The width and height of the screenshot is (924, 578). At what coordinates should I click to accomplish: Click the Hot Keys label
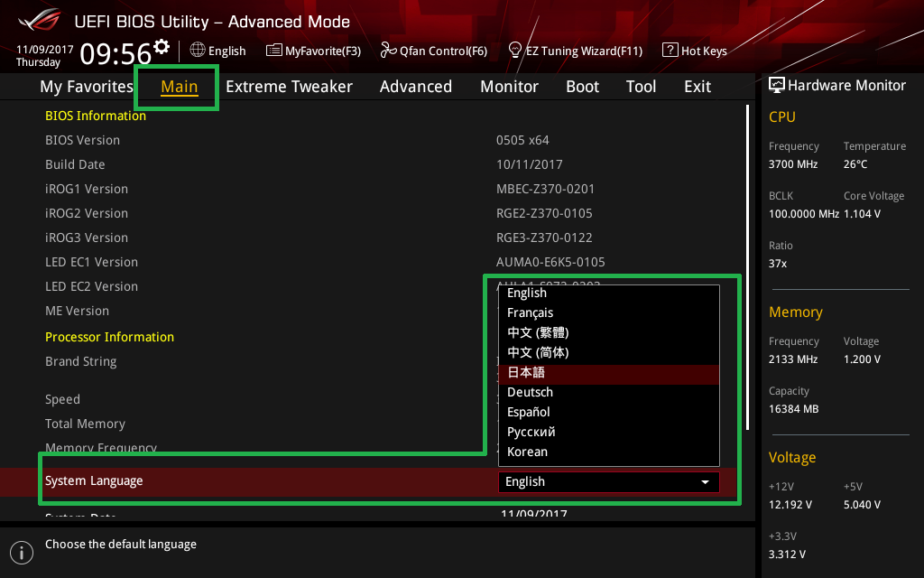(x=704, y=51)
